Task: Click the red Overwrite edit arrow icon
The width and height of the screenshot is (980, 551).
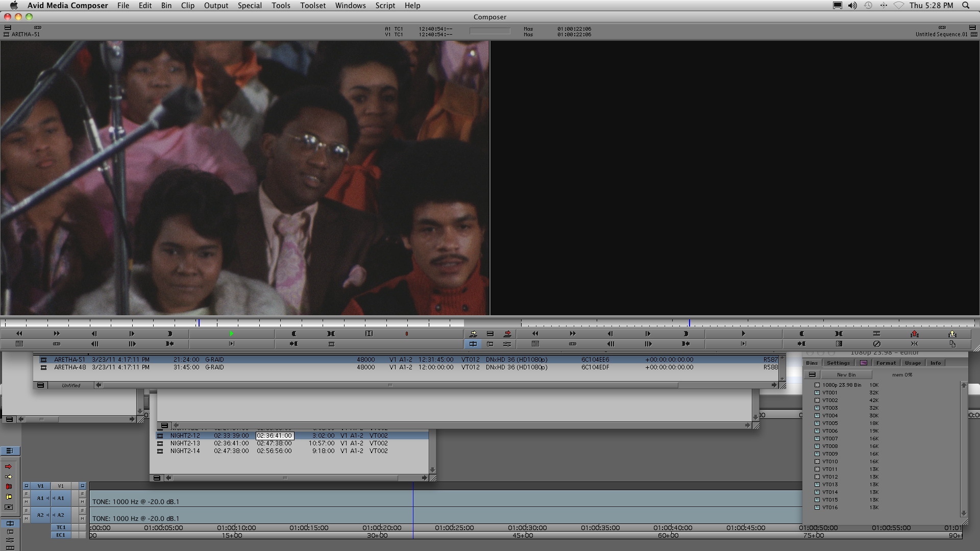Action: 507,334
